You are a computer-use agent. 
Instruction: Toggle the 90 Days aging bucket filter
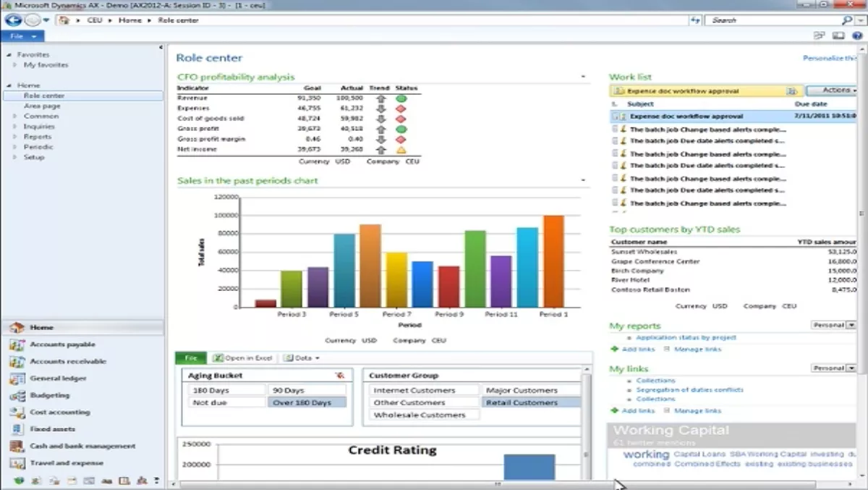[307, 390]
